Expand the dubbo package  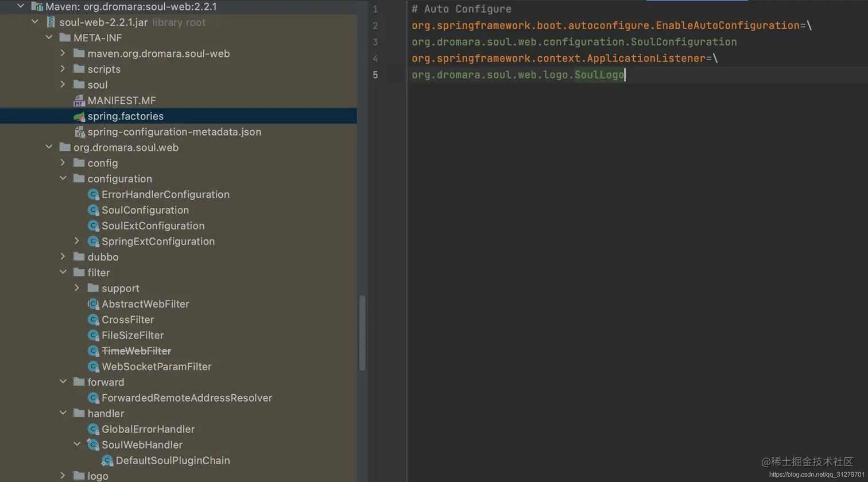click(x=63, y=257)
